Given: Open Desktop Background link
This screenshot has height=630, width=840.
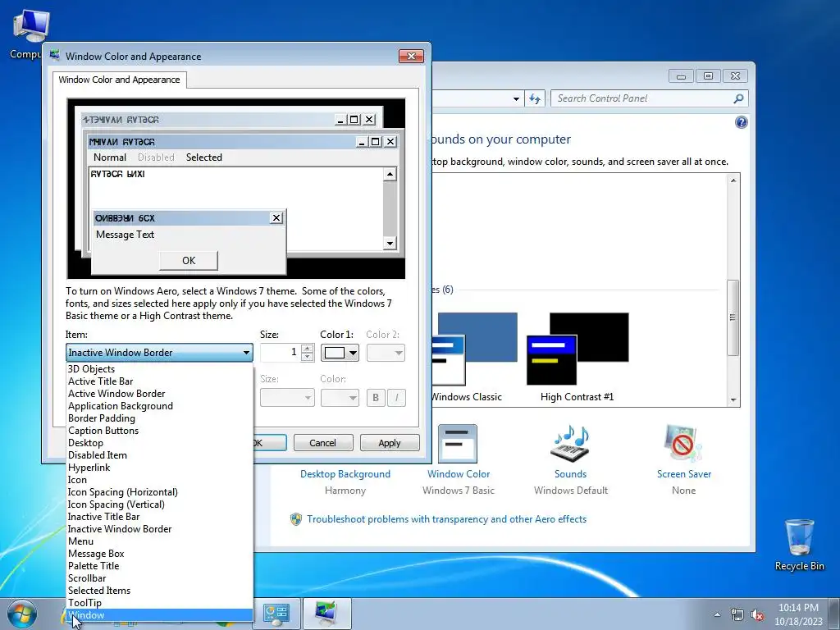Looking at the screenshot, I should (345, 474).
